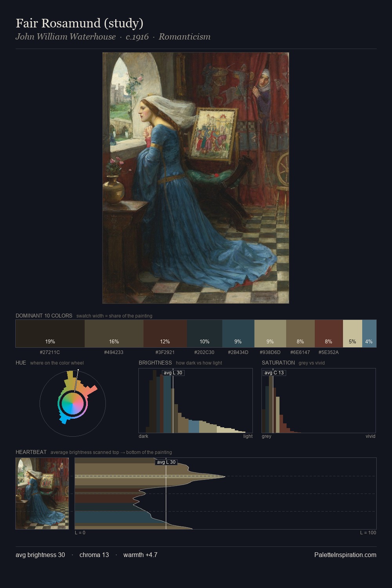Click 'avg L 30' label in heartbeat chart
Image resolution: width=392 pixels, height=588 pixels.
coord(166,462)
